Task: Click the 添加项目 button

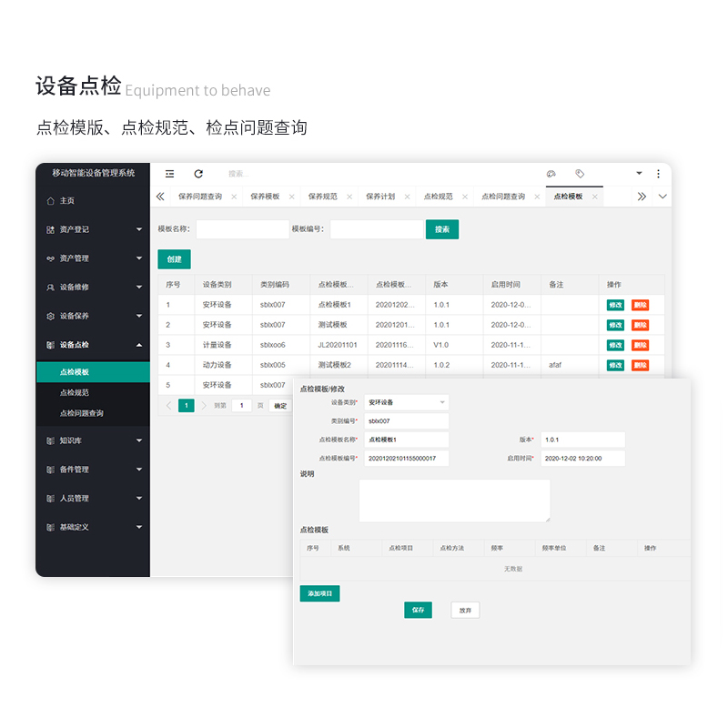Action: (x=320, y=593)
